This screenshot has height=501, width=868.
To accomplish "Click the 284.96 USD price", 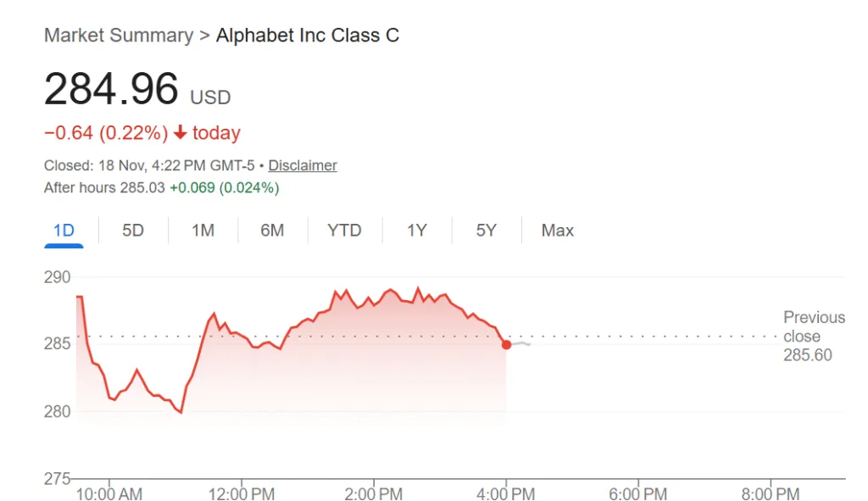I will coord(136,90).
